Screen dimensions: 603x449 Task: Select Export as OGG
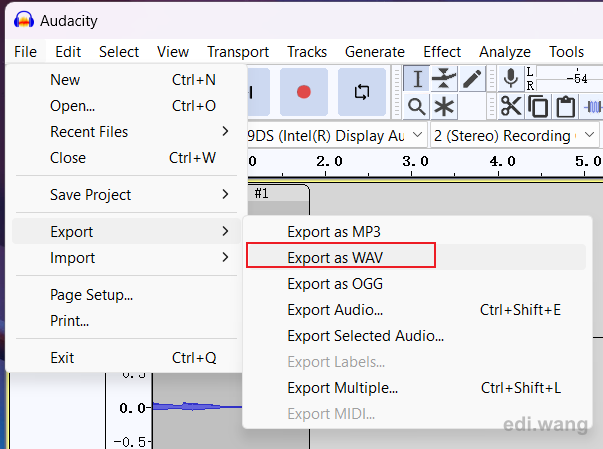click(416, 284)
